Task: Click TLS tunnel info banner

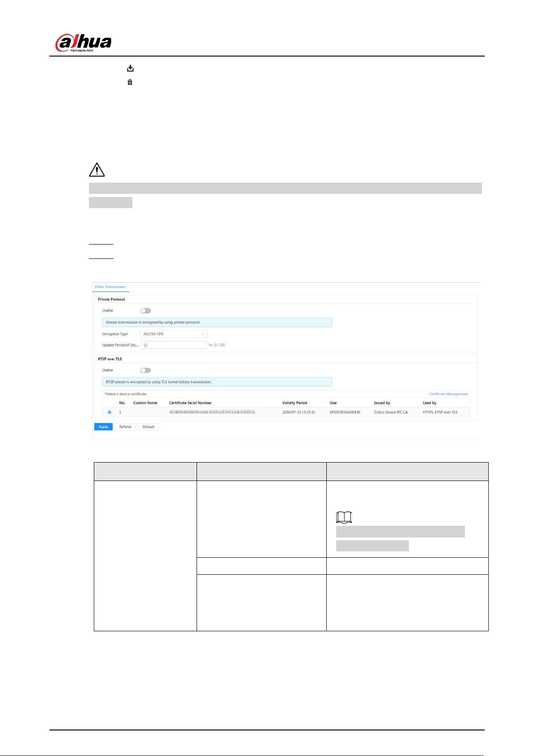Action: tap(217, 382)
